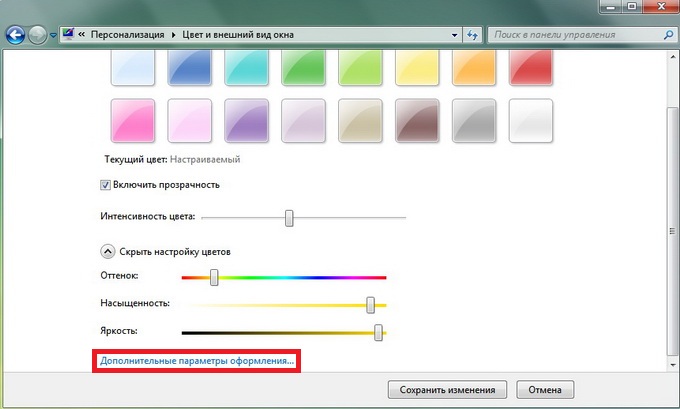The width and height of the screenshot is (680, 409).
Task: Open Дополнительные параметры оформления link
Action: 197,361
